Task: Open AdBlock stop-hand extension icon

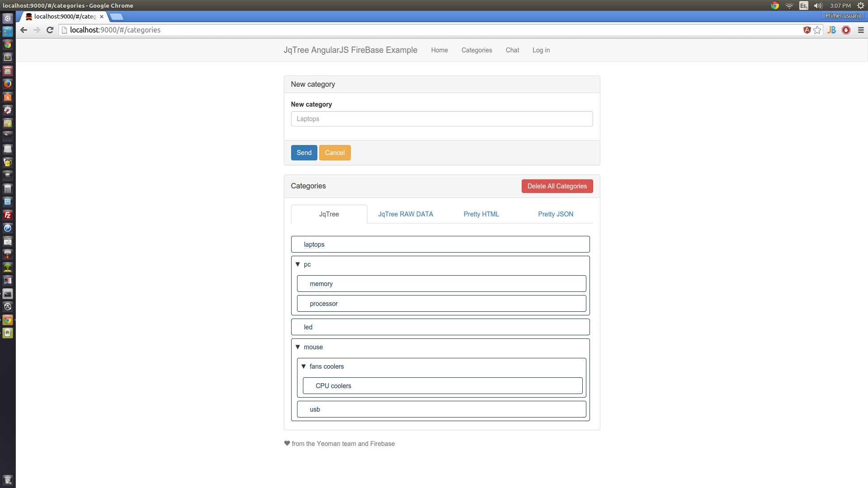Action: [846, 30]
